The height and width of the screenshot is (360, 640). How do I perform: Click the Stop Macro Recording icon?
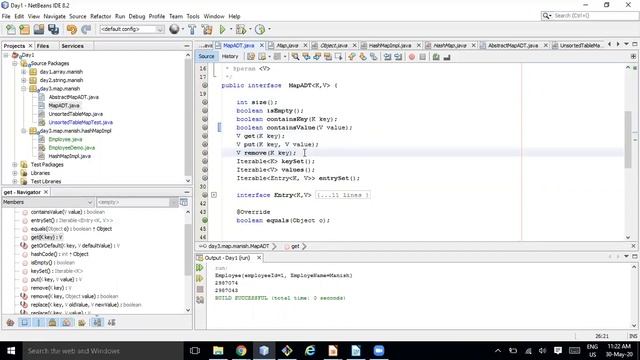[x=422, y=57]
